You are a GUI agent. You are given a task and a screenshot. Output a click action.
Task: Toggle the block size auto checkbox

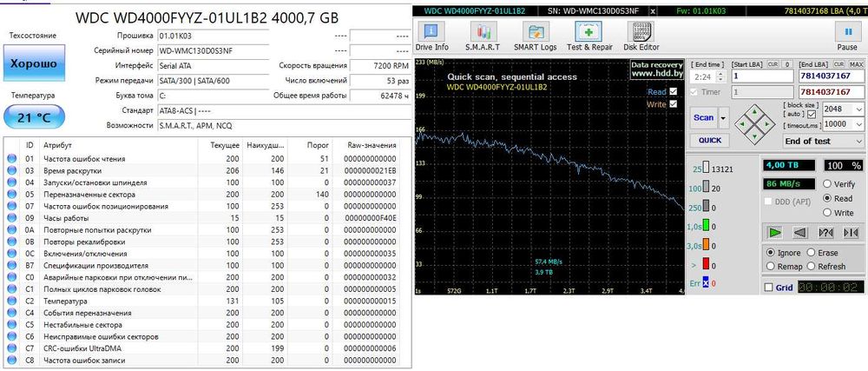[x=812, y=114]
